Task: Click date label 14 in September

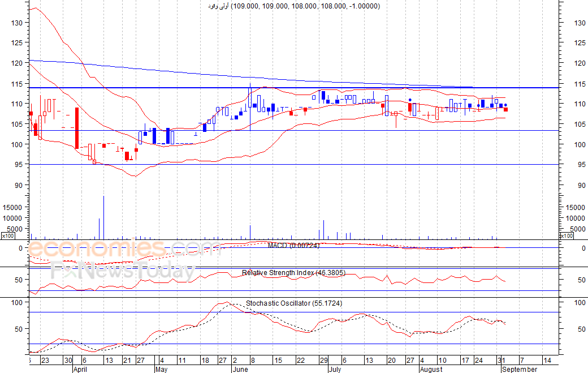Action: 547,360
